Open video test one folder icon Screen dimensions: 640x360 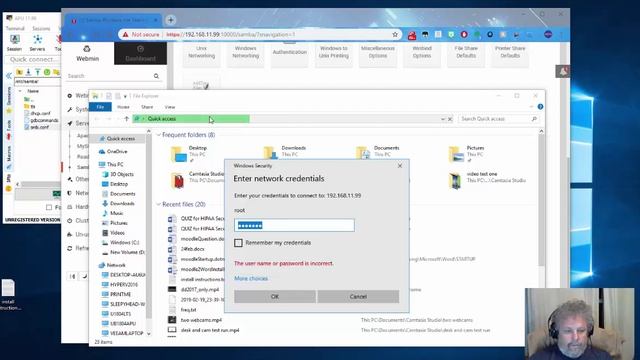pyautogui.click(x=455, y=181)
